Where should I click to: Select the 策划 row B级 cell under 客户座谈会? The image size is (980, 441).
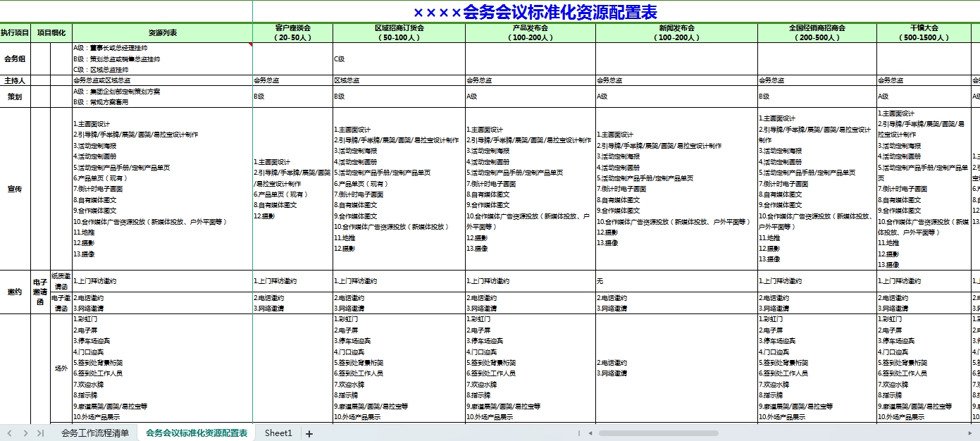pos(292,97)
